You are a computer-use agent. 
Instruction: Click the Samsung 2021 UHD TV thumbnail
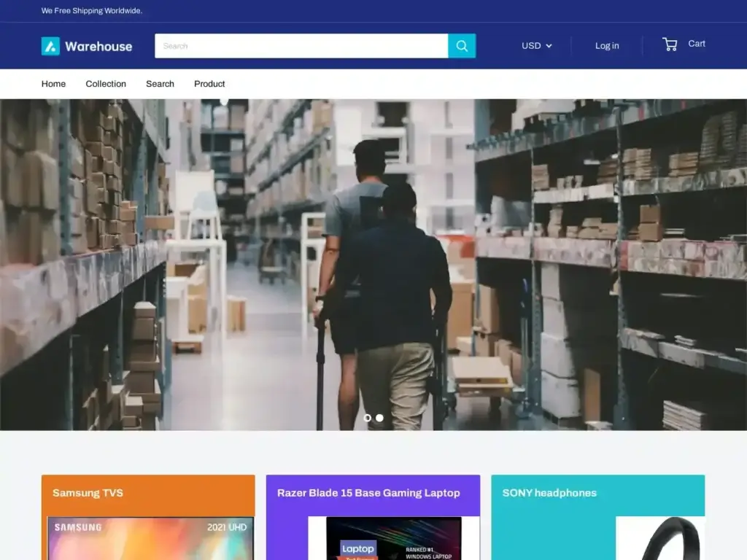coord(148,539)
